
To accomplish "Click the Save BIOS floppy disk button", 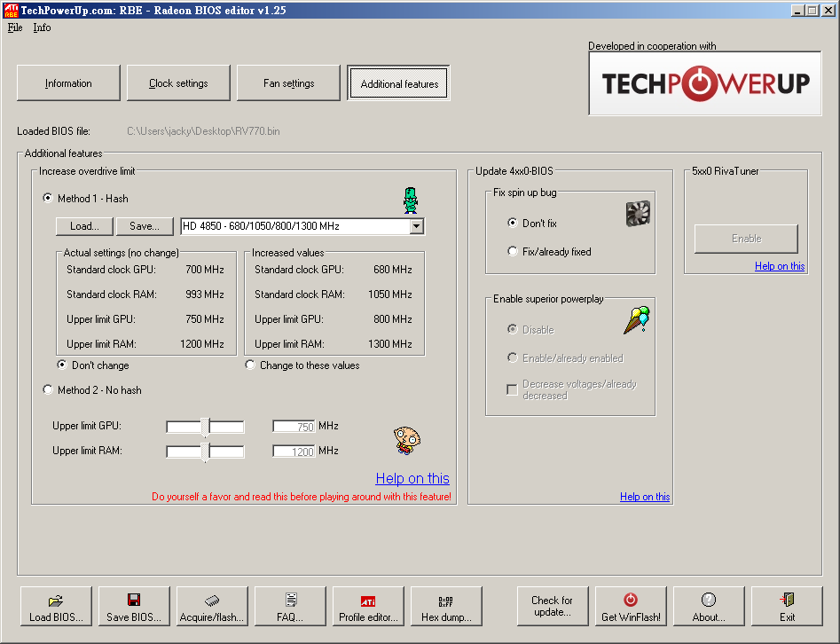I will coord(134,606).
